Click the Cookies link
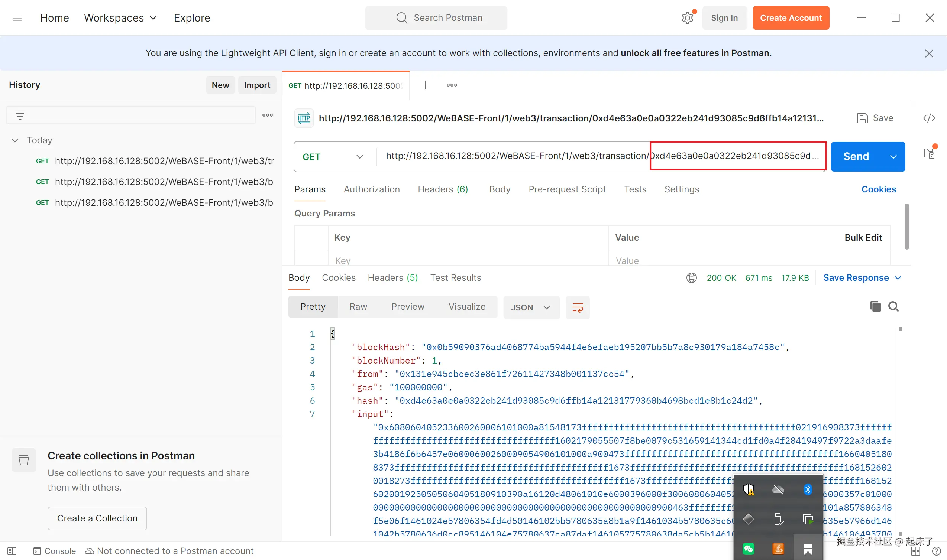Screen dimensions: 947x560 coord(878,189)
